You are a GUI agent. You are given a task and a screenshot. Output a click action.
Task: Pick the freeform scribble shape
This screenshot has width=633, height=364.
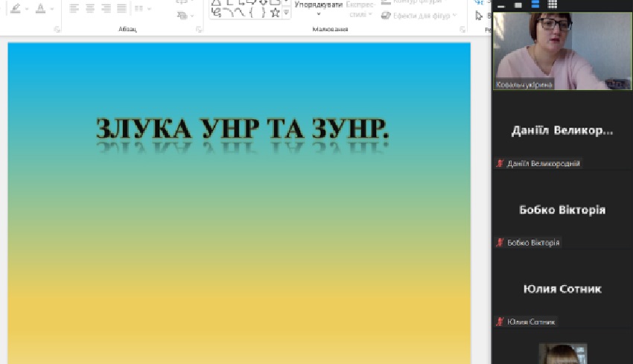click(217, 13)
